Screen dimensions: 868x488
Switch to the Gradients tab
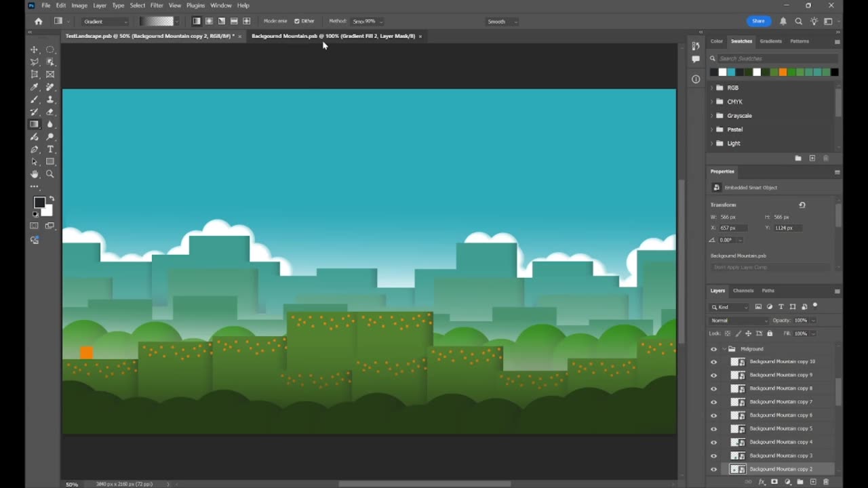click(x=770, y=41)
